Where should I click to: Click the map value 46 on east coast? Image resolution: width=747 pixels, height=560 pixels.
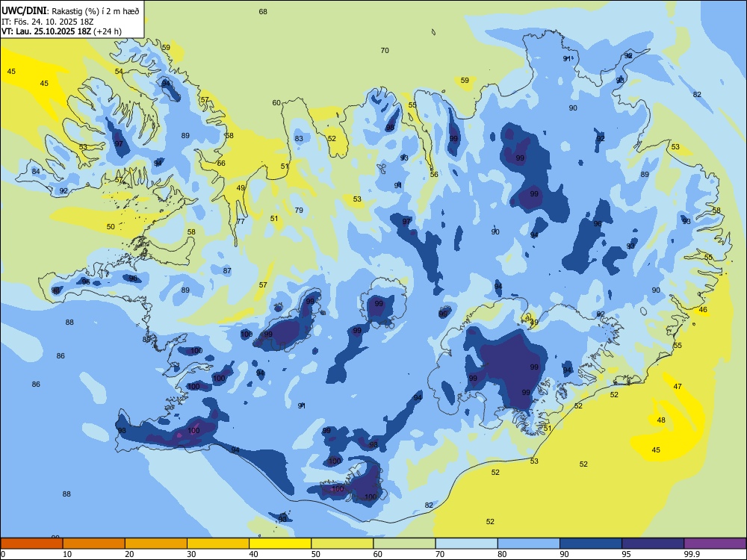click(x=703, y=310)
